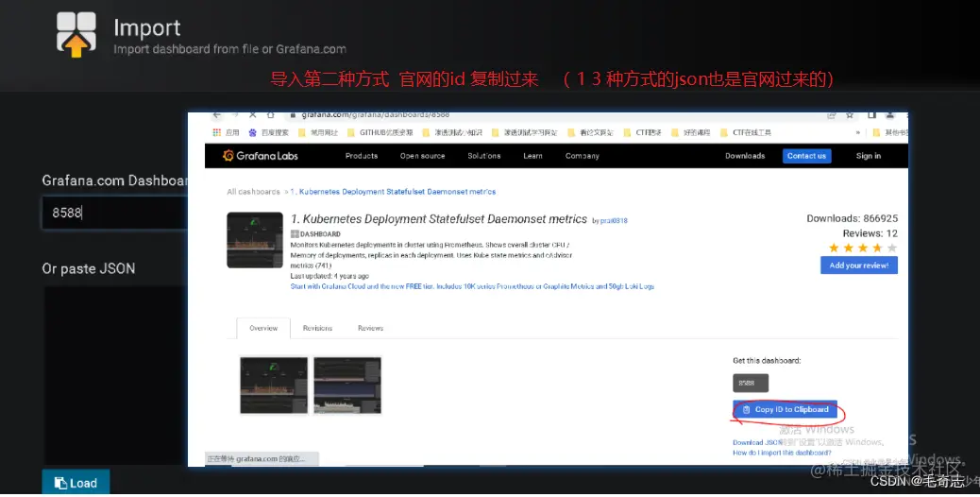The width and height of the screenshot is (980, 497).
Task: Click the Add your review! button
Action: pyautogui.click(x=859, y=266)
